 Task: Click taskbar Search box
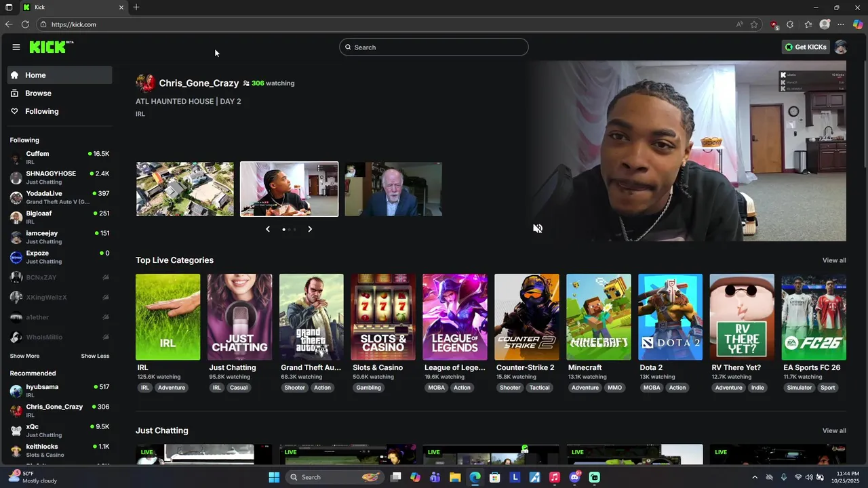click(334, 477)
